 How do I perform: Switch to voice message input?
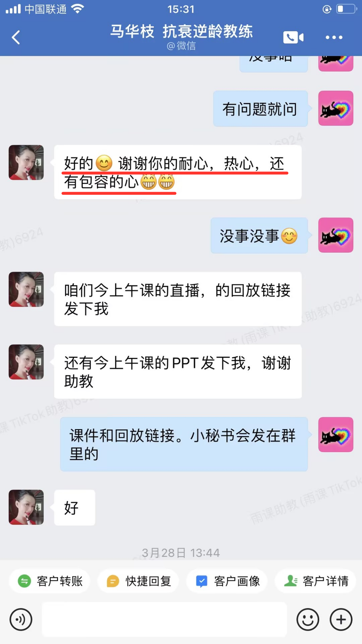(21, 620)
